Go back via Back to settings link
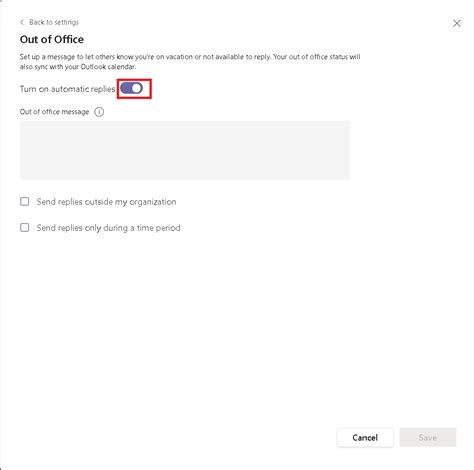The height and width of the screenshot is (470, 474). point(49,22)
